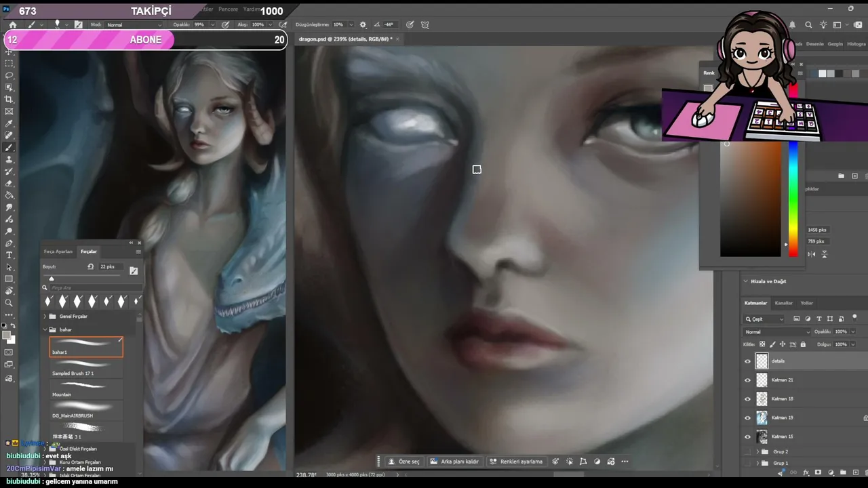Viewport: 868px width, 488px height.
Task: Select the Brush tool in the left toolbar
Action: pos(9,148)
